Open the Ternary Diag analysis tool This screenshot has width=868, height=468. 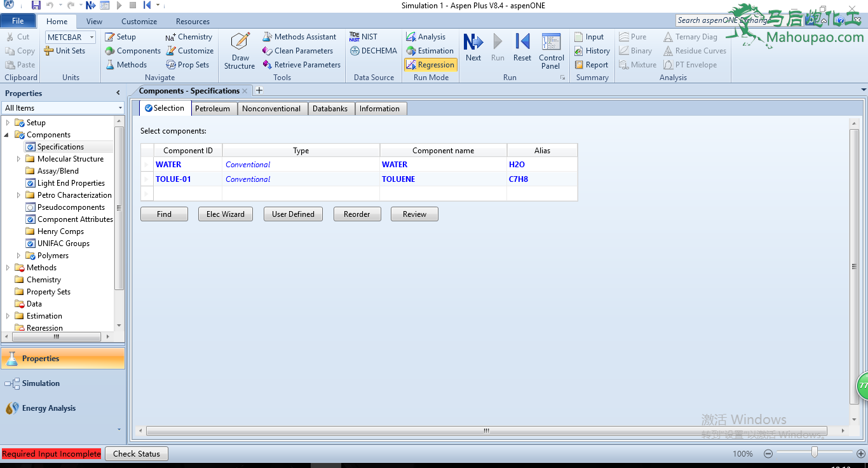pos(690,37)
